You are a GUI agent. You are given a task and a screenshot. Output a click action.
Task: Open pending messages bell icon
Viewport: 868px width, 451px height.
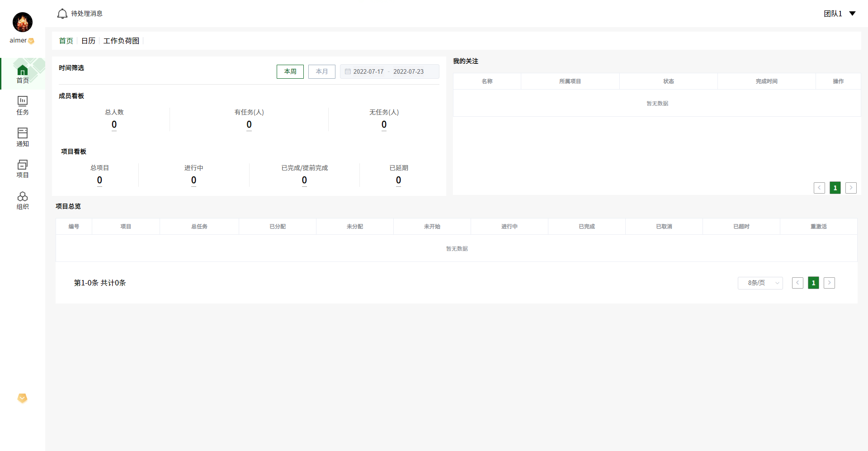[62, 14]
